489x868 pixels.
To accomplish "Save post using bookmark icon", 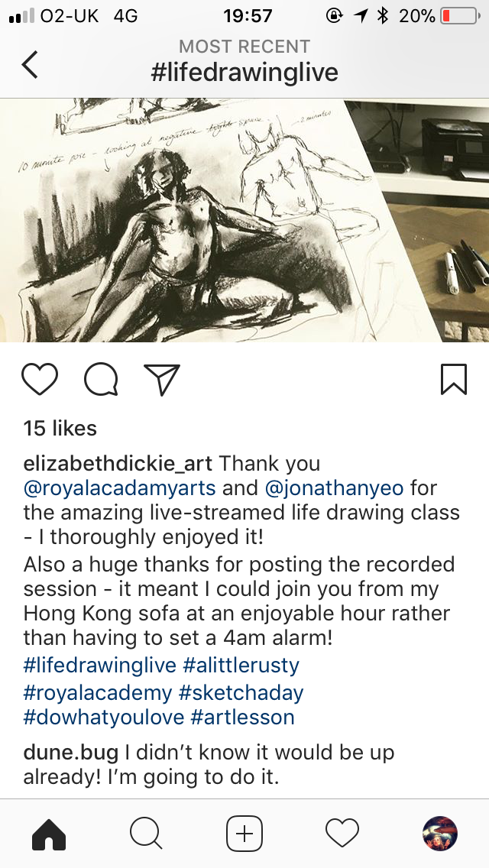I will click(454, 379).
